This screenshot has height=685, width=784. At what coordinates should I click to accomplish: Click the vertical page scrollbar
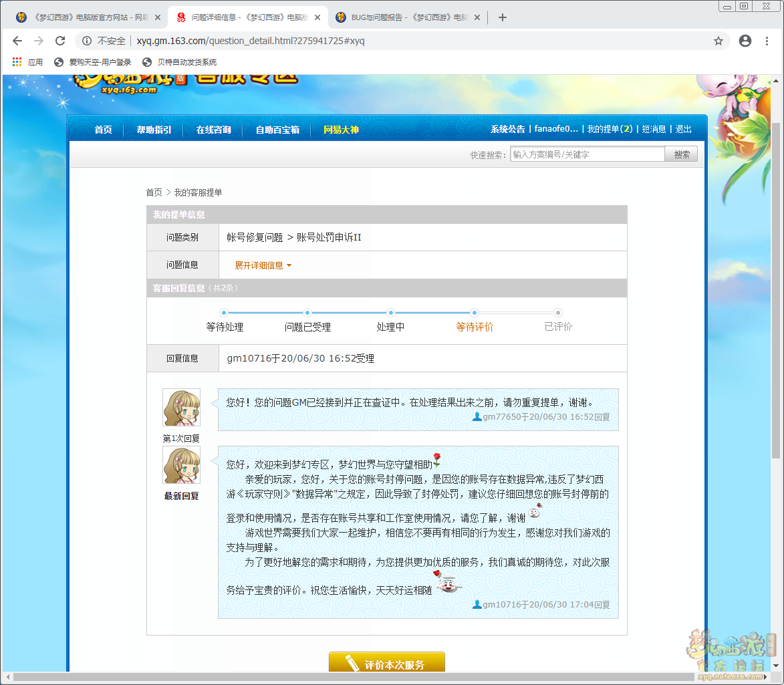(775, 290)
